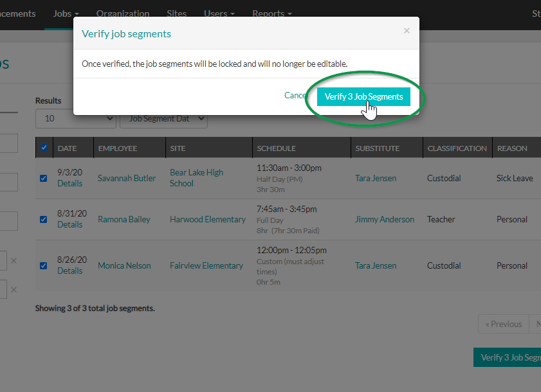Close the Verify job segments dialog

click(407, 30)
